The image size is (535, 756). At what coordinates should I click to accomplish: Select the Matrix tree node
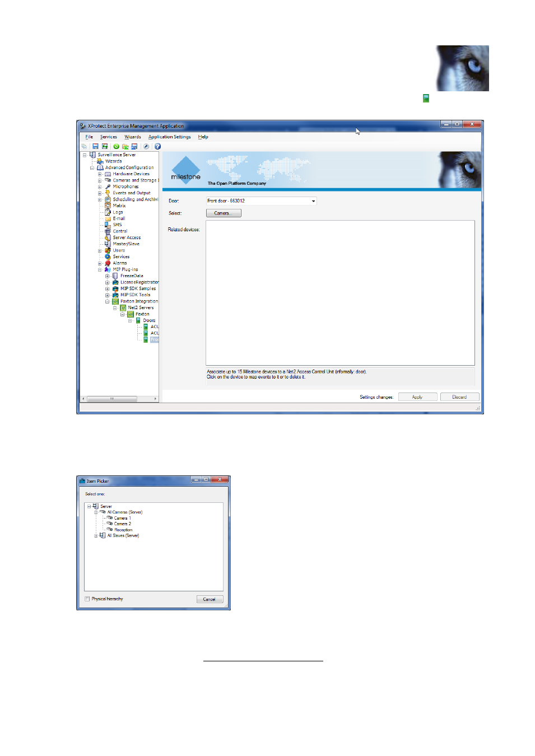tap(119, 206)
